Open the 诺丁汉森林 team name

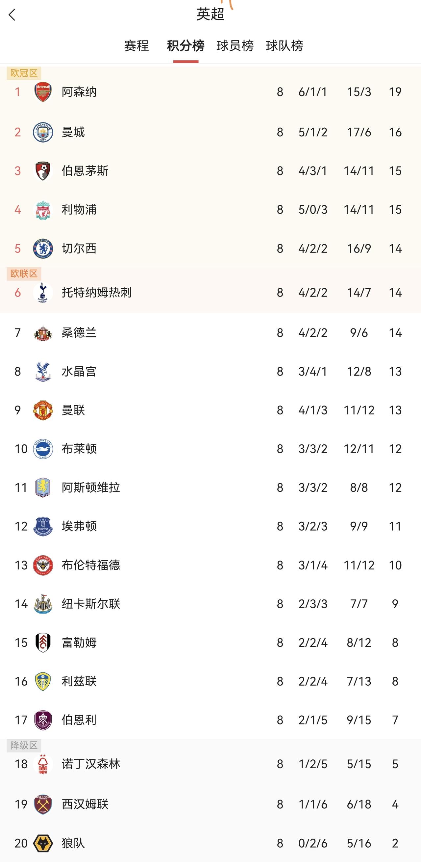[91, 764]
